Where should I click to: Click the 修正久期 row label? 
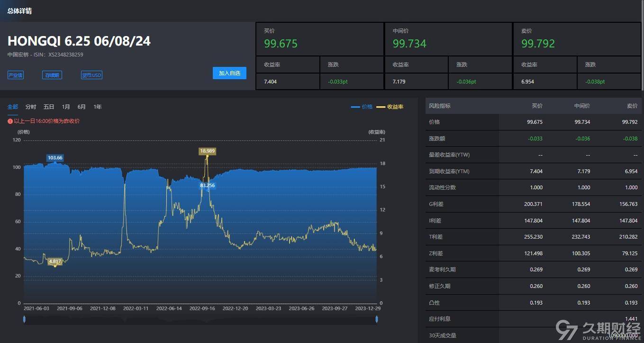440,286
